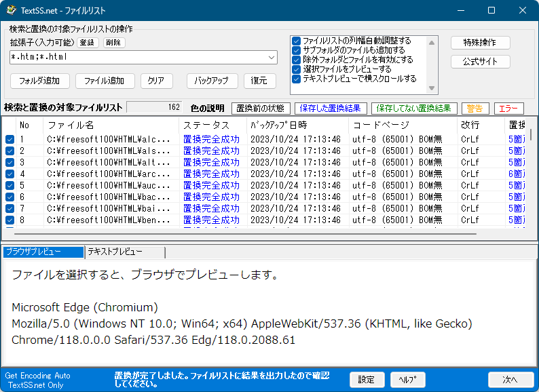
Task: Toggle テキストプレビューで横スクロールする checkbox
Action: tap(296, 79)
